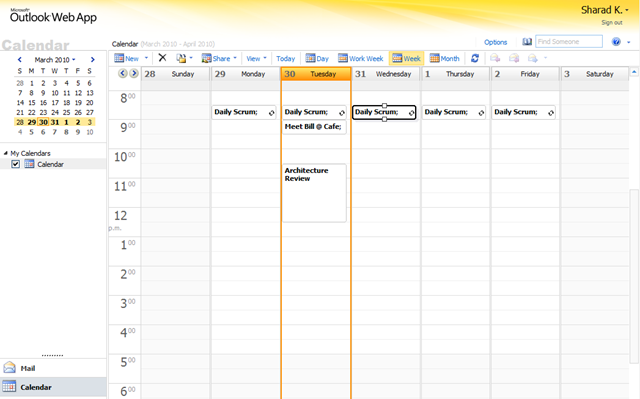The width and height of the screenshot is (640, 399).
Task: Select the Week view
Action: [x=406, y=58]
